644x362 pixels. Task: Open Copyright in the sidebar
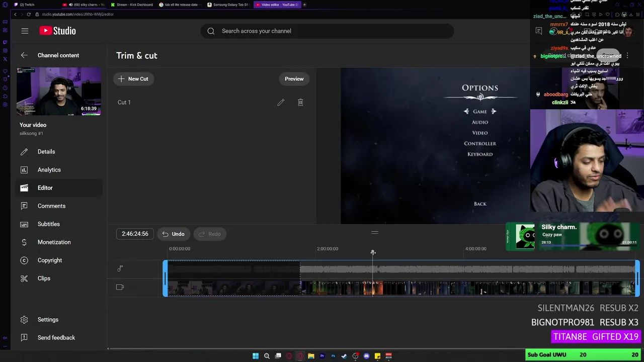(59, 260)
